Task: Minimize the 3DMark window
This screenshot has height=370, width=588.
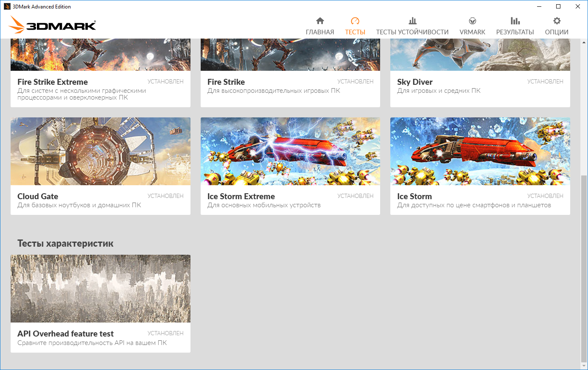Action: [539, 6]
